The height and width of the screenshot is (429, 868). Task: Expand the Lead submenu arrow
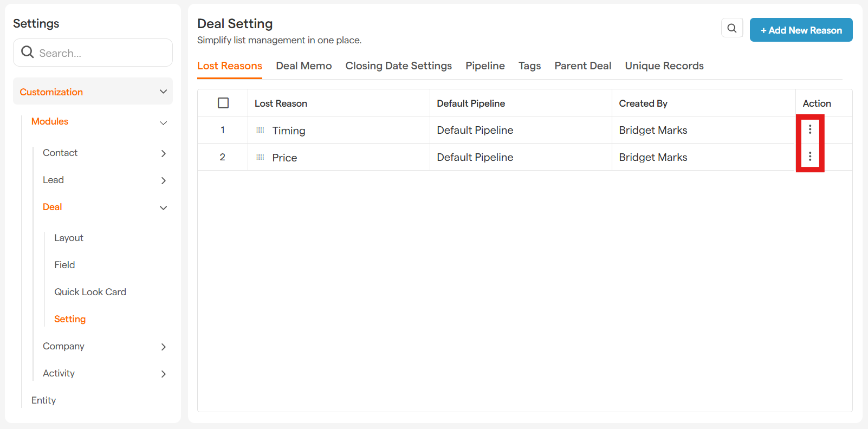163,181
